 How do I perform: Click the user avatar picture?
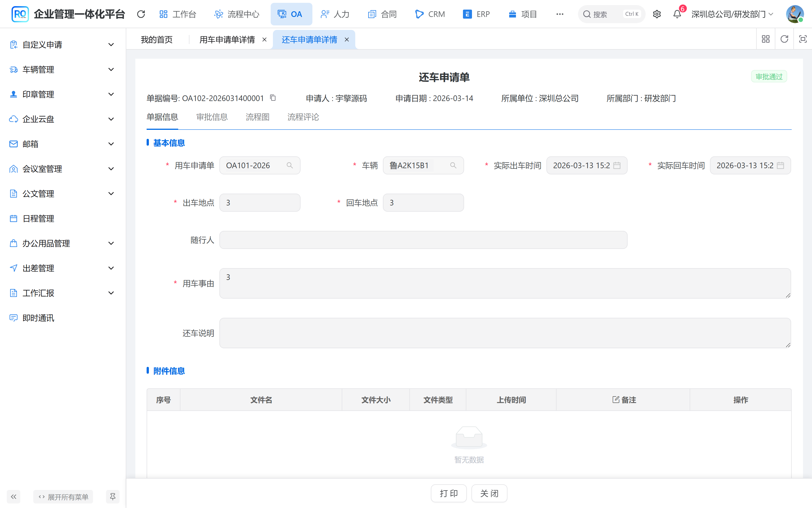click(795, 14)
